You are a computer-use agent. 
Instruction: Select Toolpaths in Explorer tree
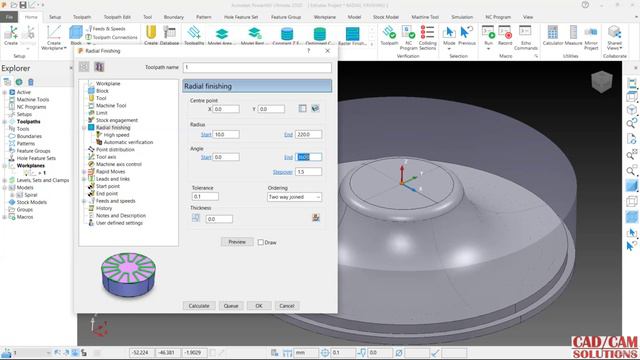tap(28, 122)
